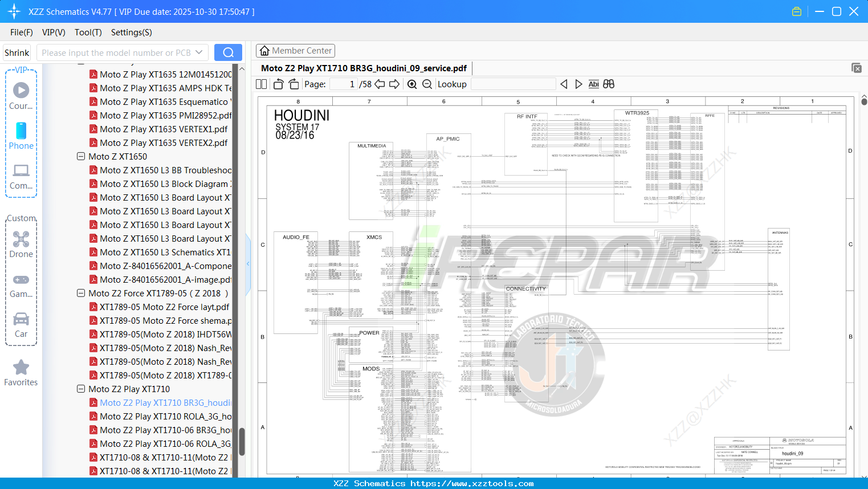Open the Tool(T) menu
This screenshot has width=868, height=489.
[x=88, y=32]
